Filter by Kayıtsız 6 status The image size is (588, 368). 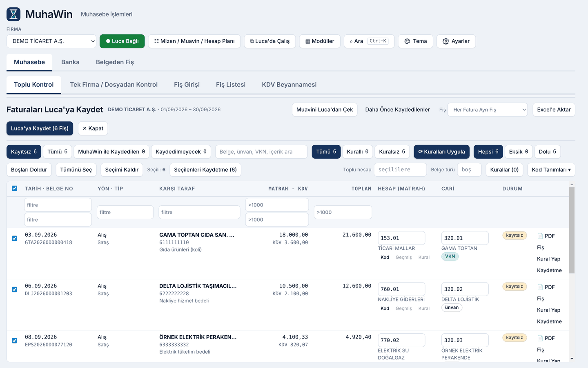coord(24,152)
